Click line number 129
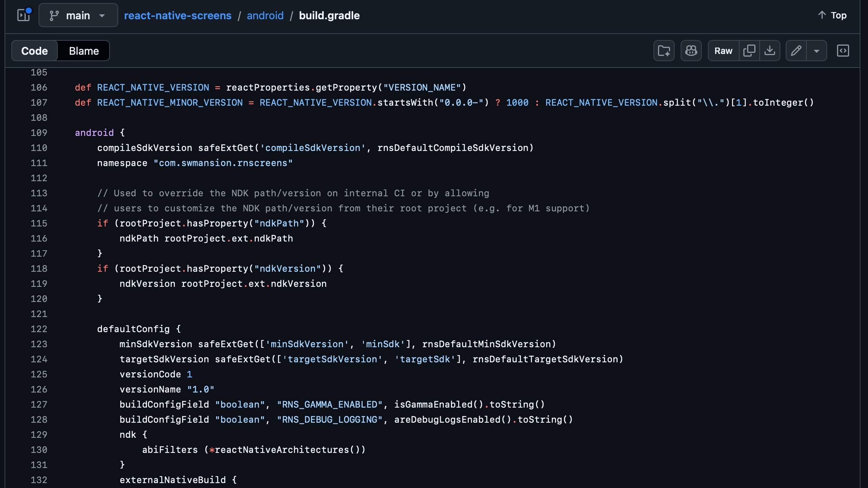 39,435
